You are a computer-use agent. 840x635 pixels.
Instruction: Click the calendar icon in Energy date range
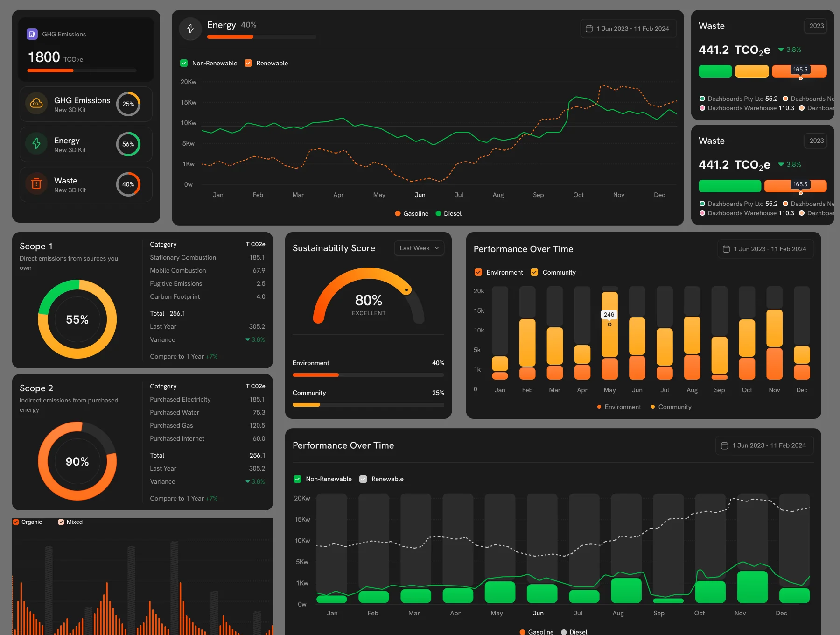pyautogui.click(x=589, y=28)
